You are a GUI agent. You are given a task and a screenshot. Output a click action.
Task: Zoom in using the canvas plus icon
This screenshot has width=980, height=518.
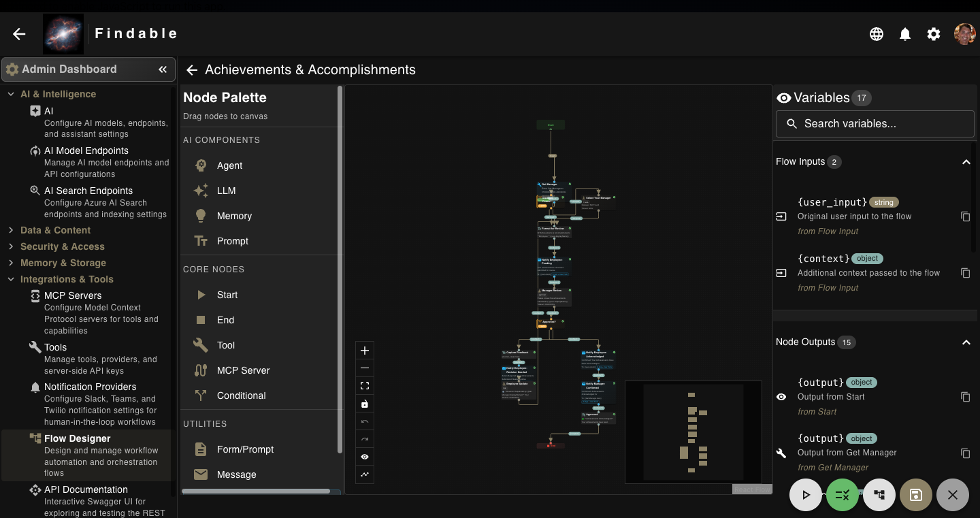(x=364, y=350)
